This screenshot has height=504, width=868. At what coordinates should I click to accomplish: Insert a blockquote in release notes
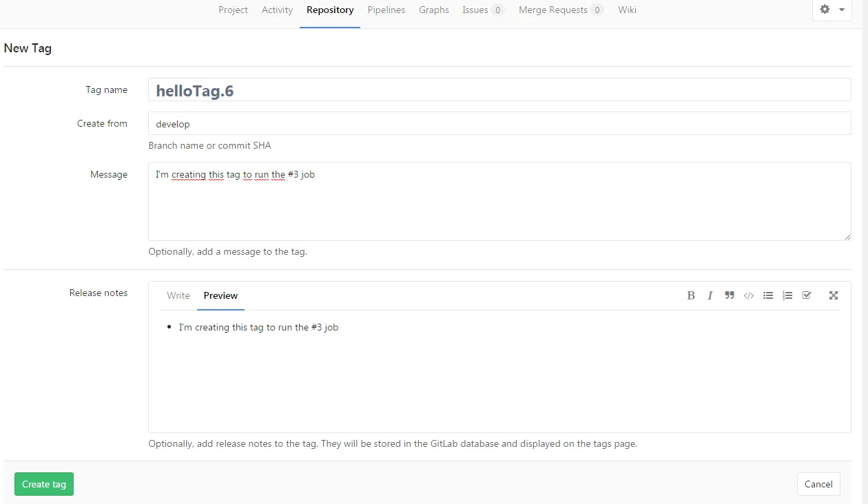click(729, 295)
